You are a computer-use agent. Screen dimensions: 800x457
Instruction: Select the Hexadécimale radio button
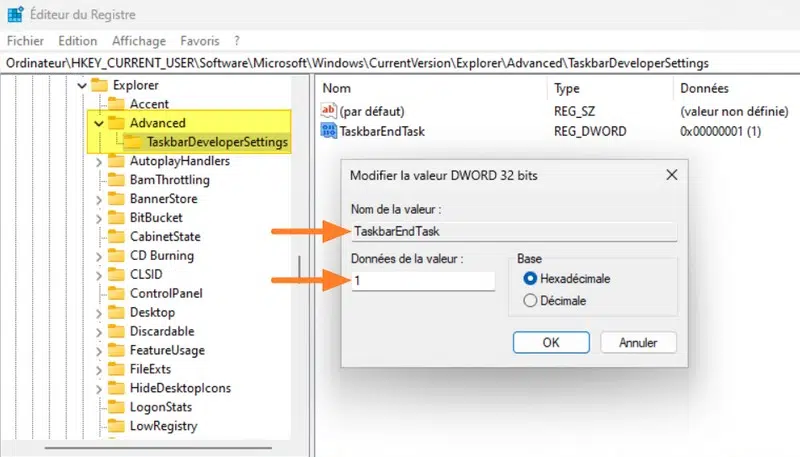point(530,278)
